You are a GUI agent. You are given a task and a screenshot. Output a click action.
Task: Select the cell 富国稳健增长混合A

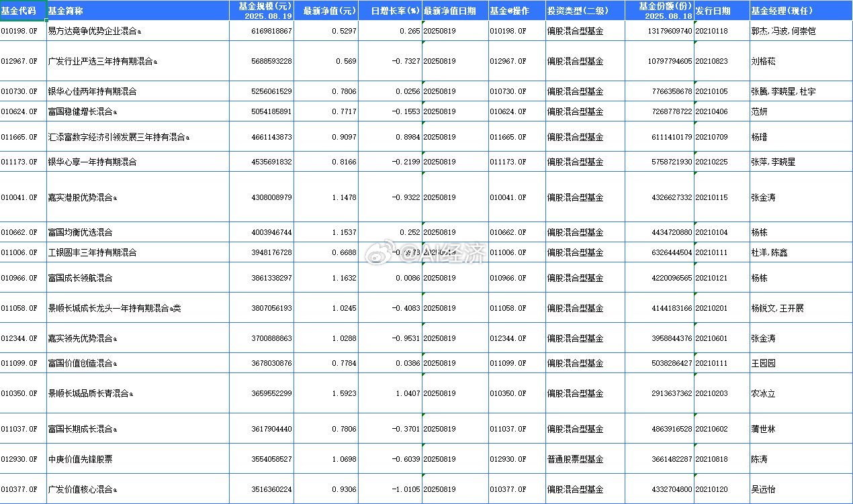tap(138, 111)
